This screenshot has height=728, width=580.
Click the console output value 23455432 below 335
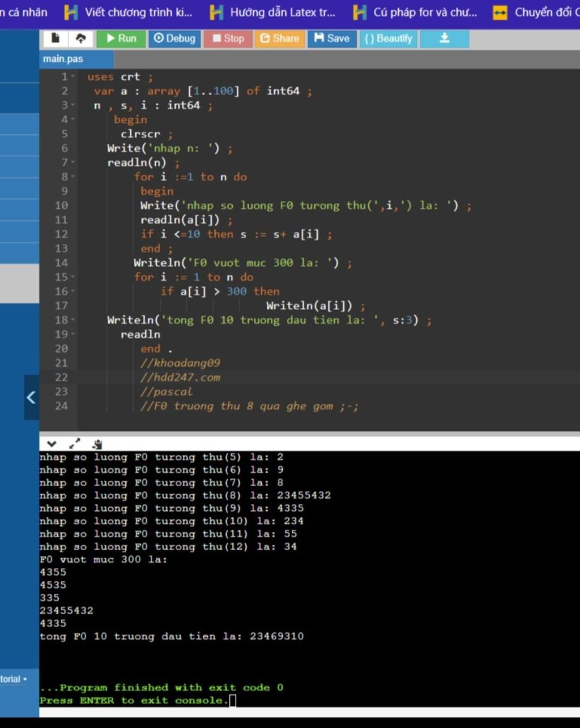66,611
